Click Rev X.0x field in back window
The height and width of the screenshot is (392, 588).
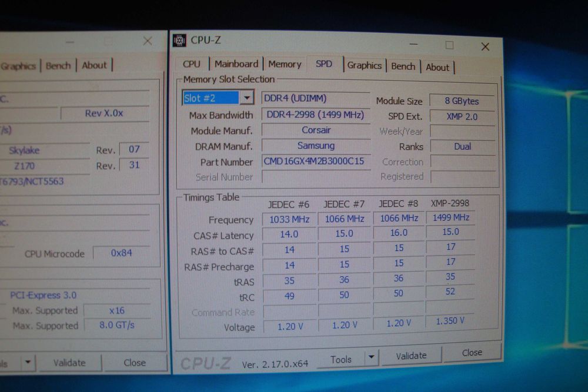(x=104, y=113)
